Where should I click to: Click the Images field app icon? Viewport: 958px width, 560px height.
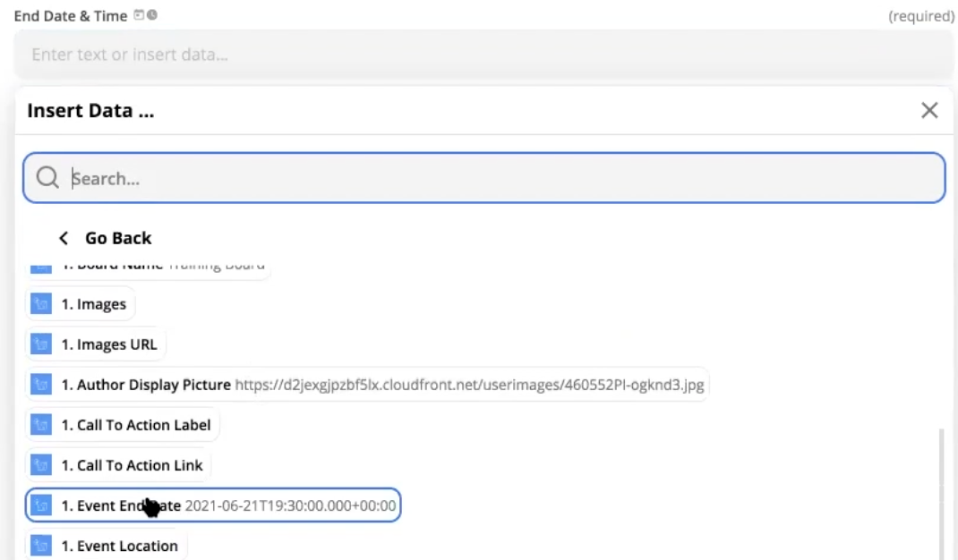point(40,304)
